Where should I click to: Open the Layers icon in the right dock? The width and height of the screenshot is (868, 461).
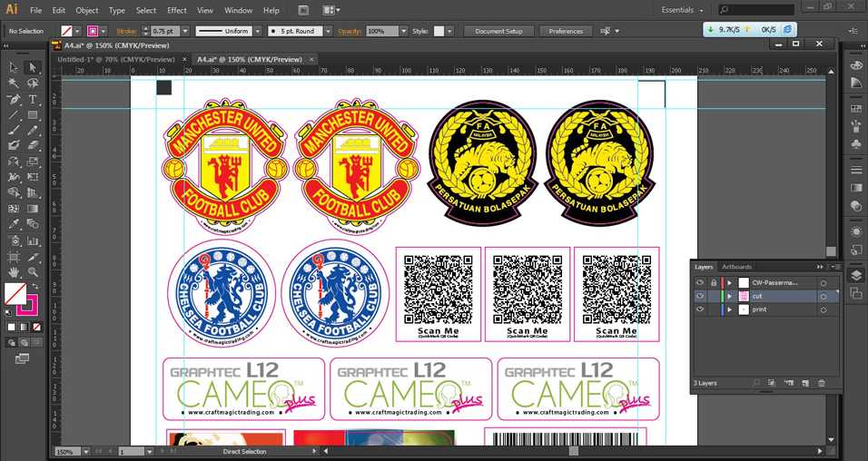pyautogui.click(x=856, y=275)
